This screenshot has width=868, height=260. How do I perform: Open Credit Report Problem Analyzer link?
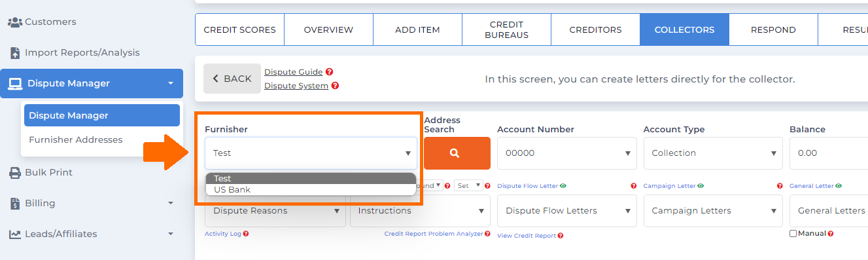[x=433, y=234]
